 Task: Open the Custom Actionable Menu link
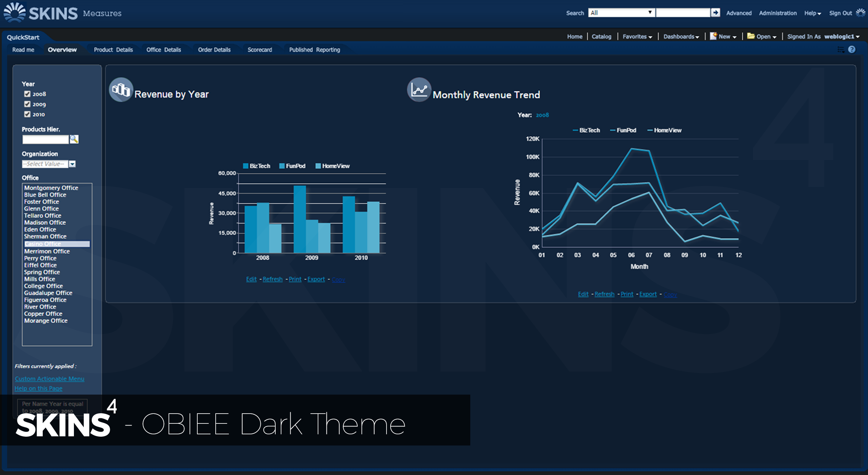point(50,379)
